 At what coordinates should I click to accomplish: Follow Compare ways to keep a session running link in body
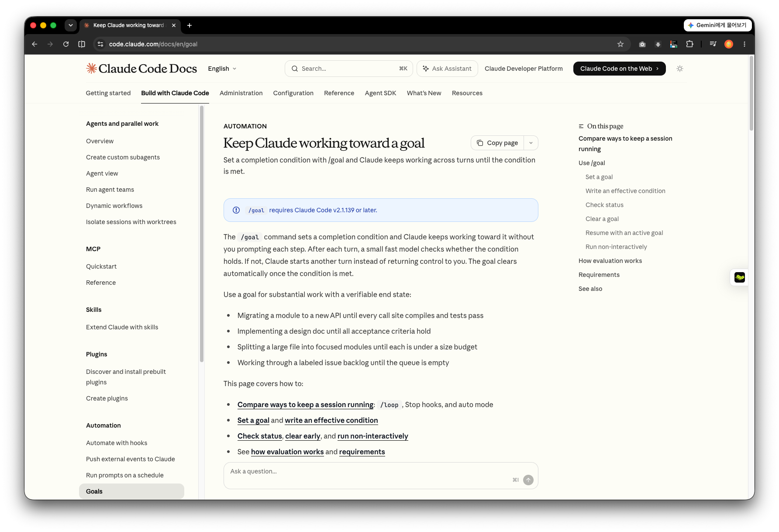click(305, 404)
